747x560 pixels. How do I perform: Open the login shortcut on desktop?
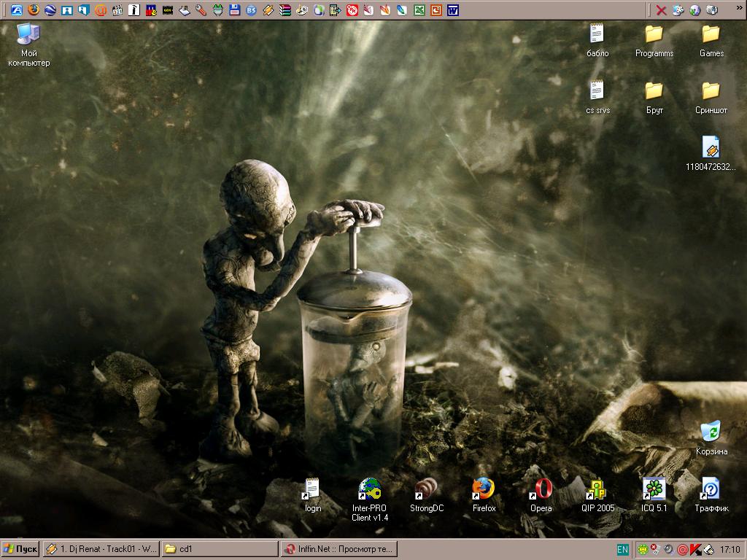(x=312, y=495)
